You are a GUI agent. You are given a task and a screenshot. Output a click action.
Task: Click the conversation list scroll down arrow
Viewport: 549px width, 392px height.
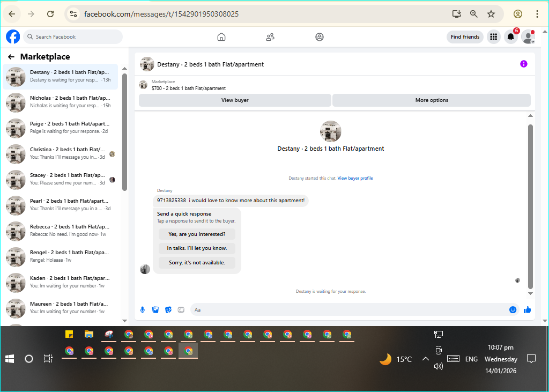click(124, 321)
